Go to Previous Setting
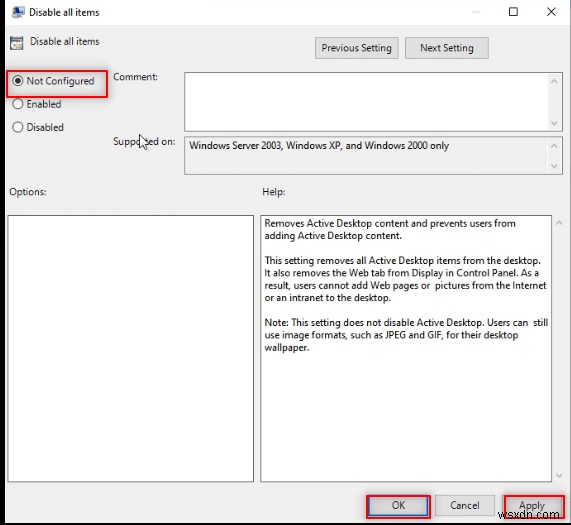 click(x=356, y=48)
